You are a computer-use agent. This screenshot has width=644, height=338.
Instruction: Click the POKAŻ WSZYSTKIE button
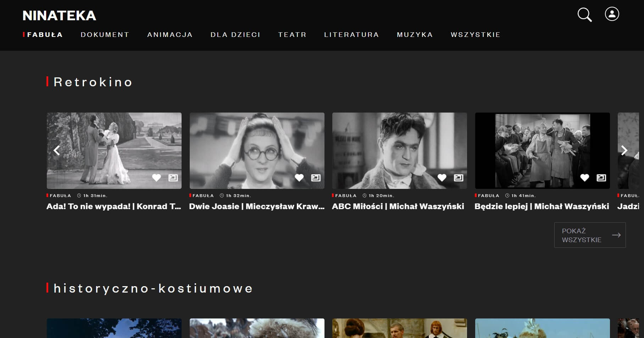pyautogui.click(x=590, y=235)
